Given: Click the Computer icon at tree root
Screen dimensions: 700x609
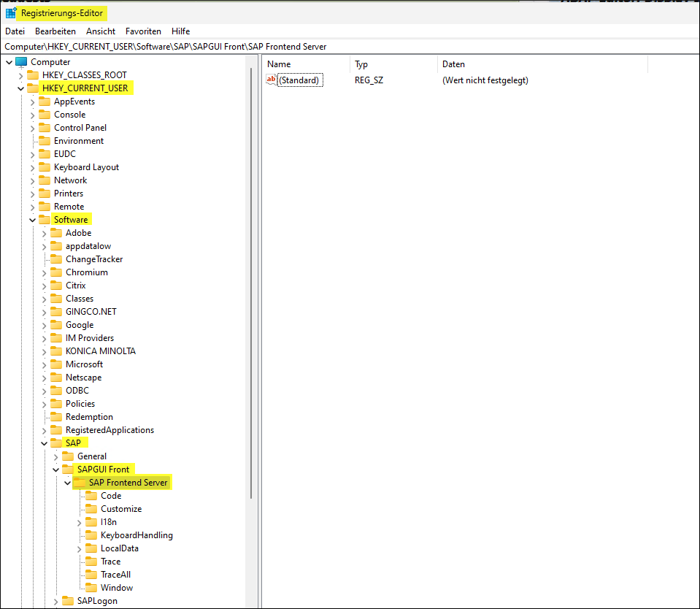Looking at the screenshot, I should [21, 62].
